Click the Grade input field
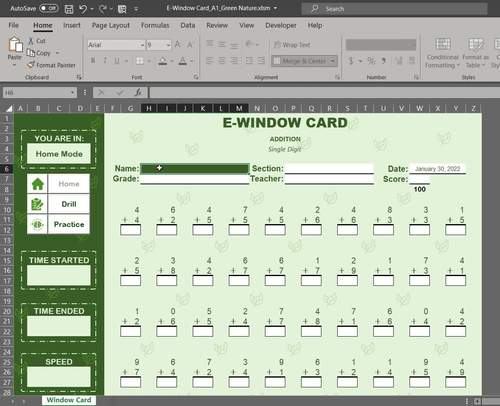 pyautogui.click(x=195, y=179)
